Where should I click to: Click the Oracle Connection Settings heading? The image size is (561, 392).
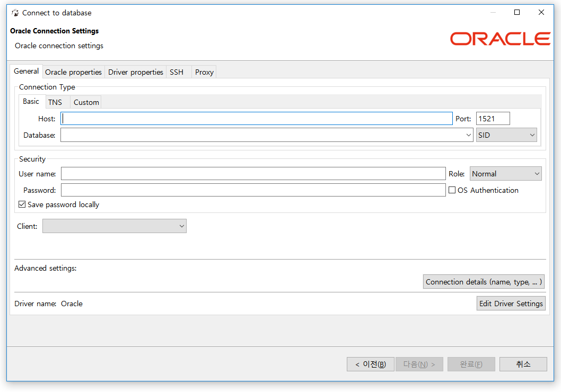pyautogui.click(x=55, y=31)
